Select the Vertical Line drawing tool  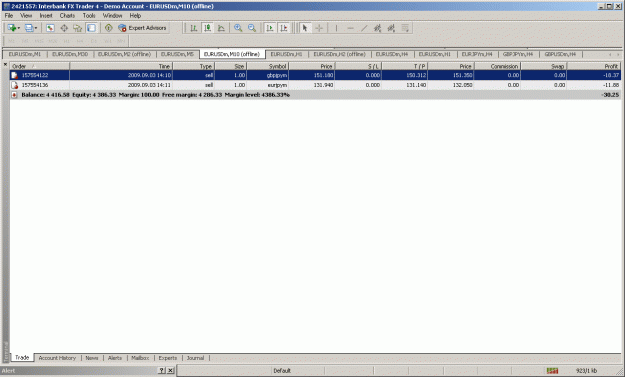(336, 28)
